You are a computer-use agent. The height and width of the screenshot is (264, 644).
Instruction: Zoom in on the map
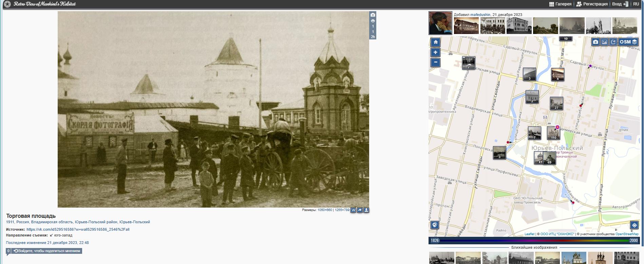435,52
